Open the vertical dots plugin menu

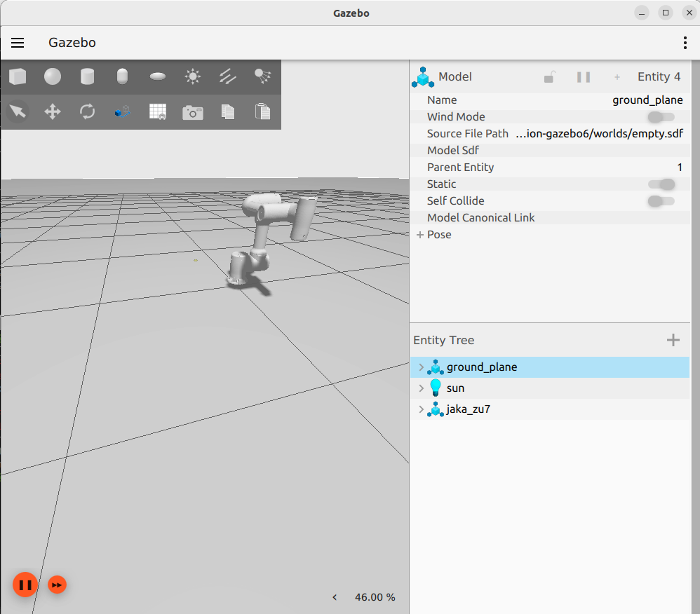click(x=685, y=43)
